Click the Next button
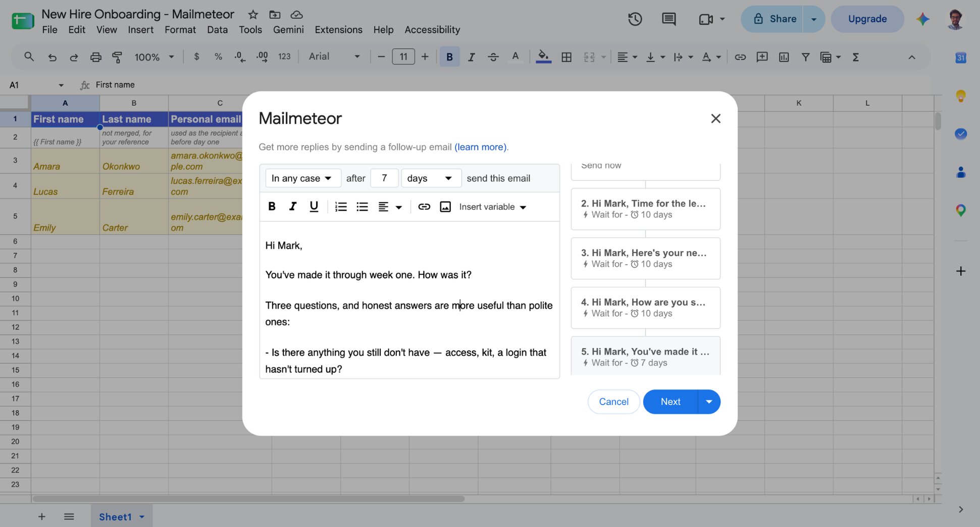The height and width of the screenshot is (527, 980). point(670,402)
